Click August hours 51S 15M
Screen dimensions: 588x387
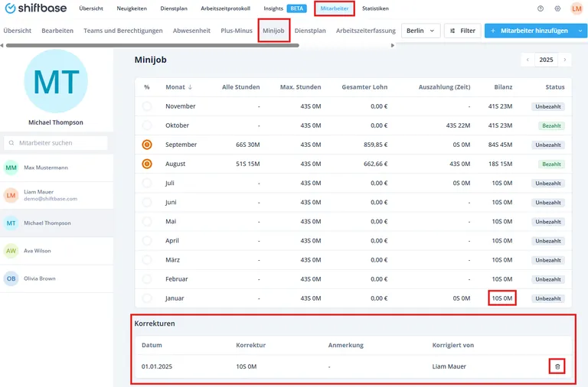247,164
